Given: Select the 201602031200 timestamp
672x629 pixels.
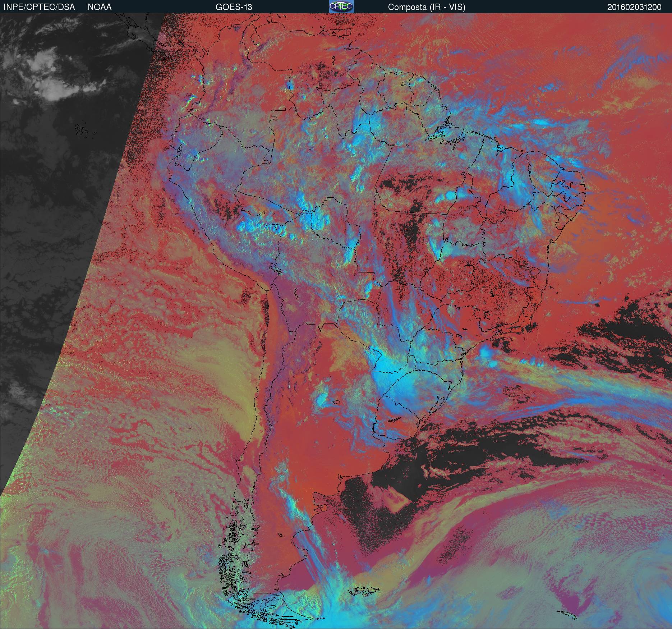Looking at the screenshot, I should [634, 7].
